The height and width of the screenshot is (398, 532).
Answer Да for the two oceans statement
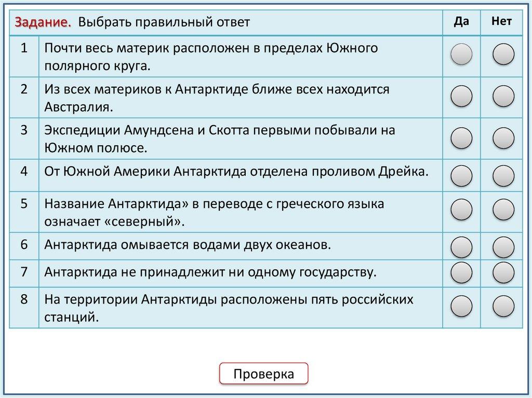tap(461, 247)
